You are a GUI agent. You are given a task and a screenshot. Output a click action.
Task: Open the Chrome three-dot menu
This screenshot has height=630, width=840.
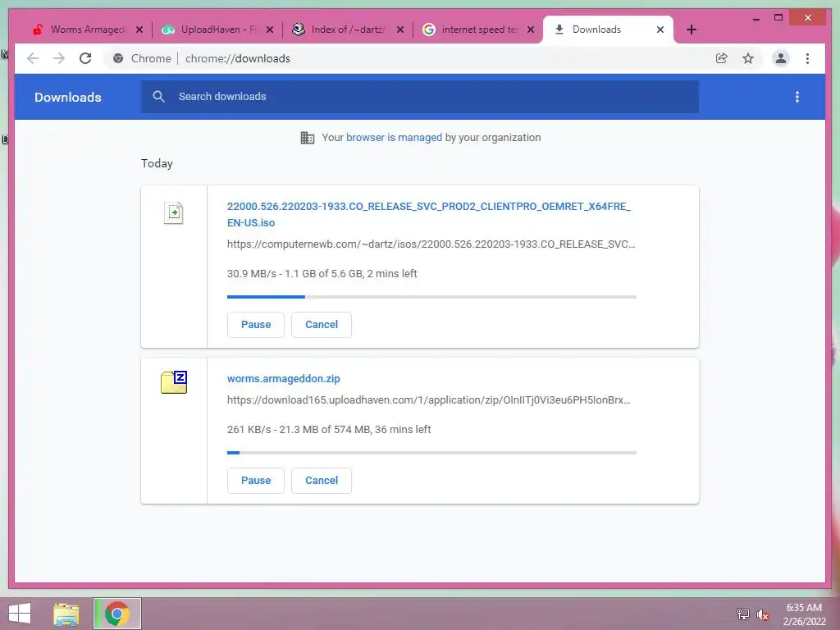(807, 58)
